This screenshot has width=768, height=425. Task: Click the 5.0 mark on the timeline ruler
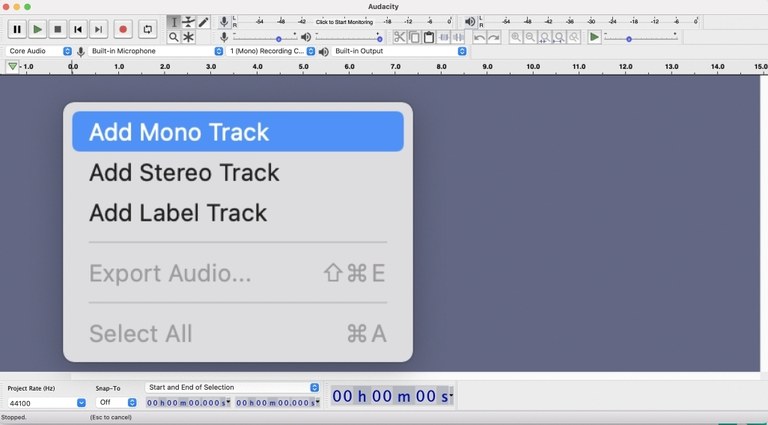[304, 67]
